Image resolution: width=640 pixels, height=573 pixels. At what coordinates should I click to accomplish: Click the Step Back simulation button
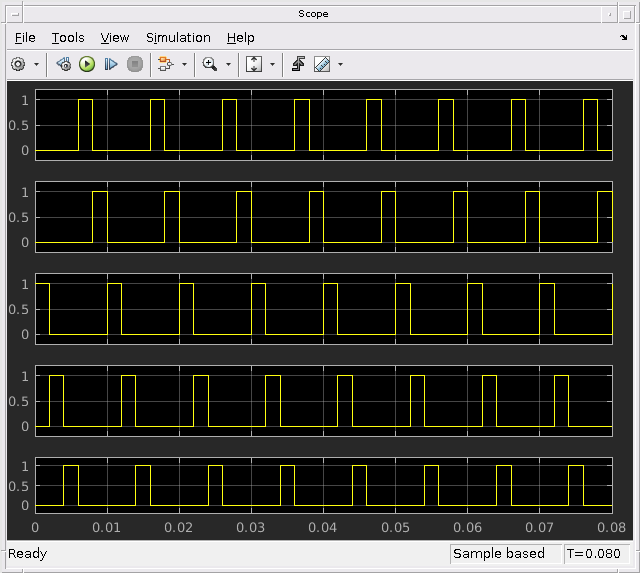[64, 64]
